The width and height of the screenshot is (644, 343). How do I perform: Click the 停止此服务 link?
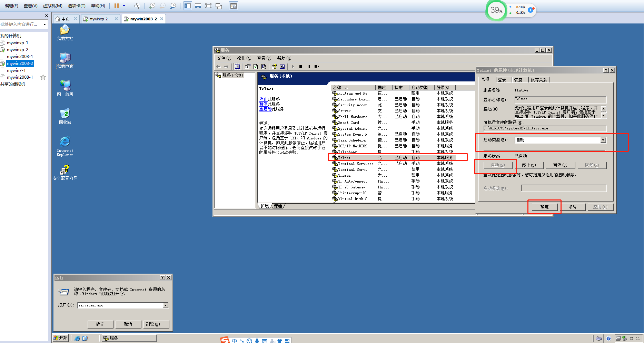pos(264,99)
